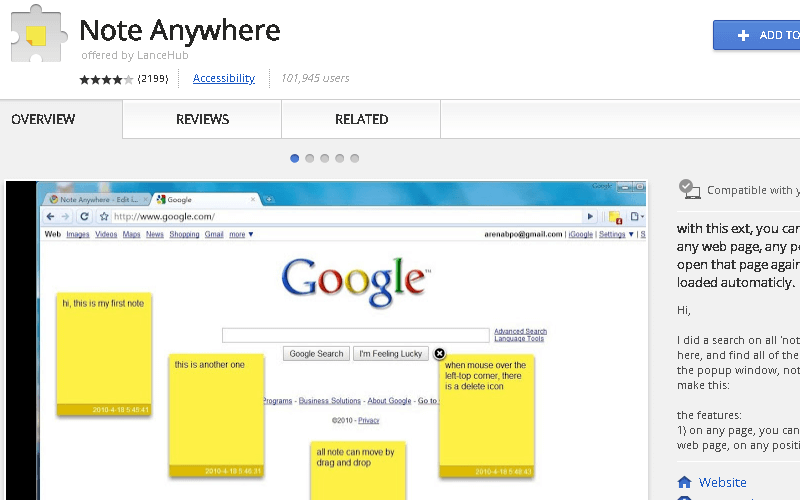Switch to the Reviews tab
This screenshot has width=800, height=500.
click(x=202, y=119)
